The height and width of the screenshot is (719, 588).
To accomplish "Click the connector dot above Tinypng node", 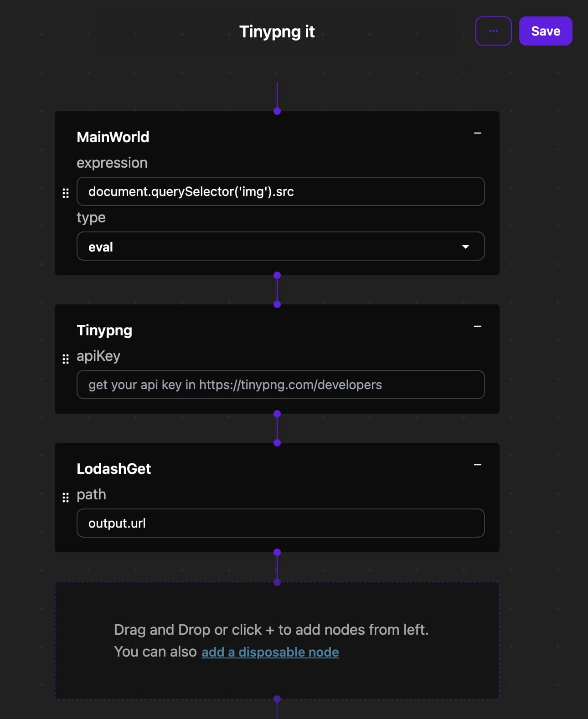I will [x=277, y=304].
